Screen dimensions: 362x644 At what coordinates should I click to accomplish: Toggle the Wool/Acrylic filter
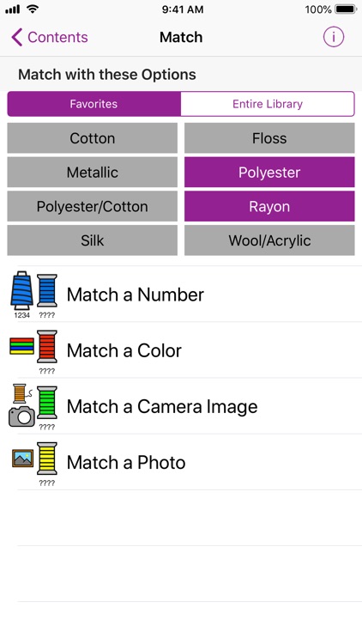pos(269,240)
